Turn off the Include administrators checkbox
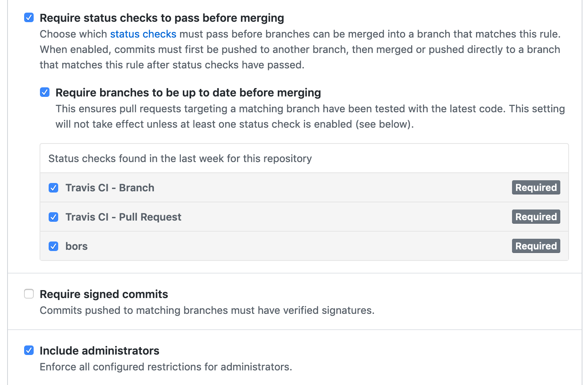The width and height of the screenshot is (588, 385). [29, 351]
